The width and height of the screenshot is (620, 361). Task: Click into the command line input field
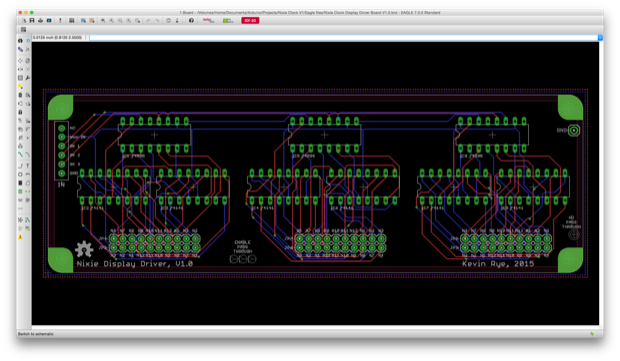[x=343, y=38]
